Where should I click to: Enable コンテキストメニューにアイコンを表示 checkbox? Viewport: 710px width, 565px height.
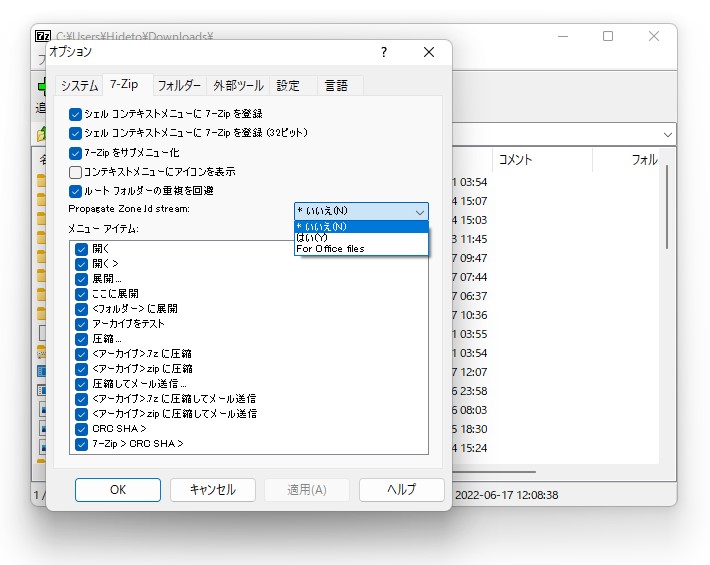75,172
